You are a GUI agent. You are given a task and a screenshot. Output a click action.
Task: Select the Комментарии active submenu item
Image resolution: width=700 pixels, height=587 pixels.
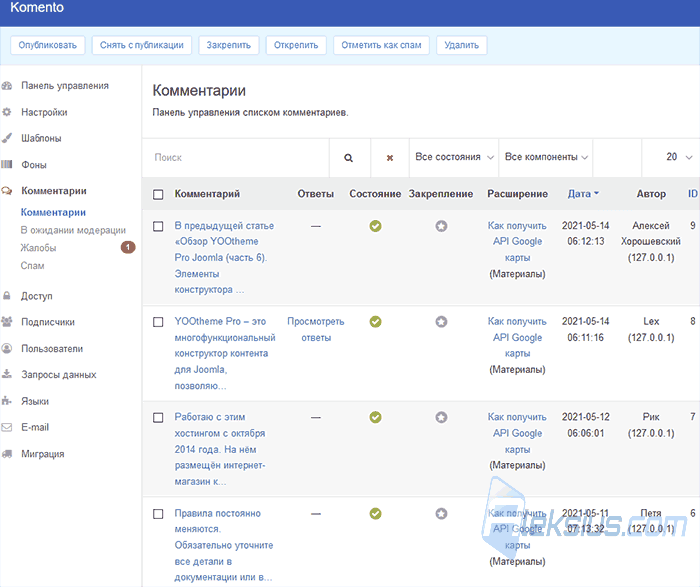click(53, 212)
